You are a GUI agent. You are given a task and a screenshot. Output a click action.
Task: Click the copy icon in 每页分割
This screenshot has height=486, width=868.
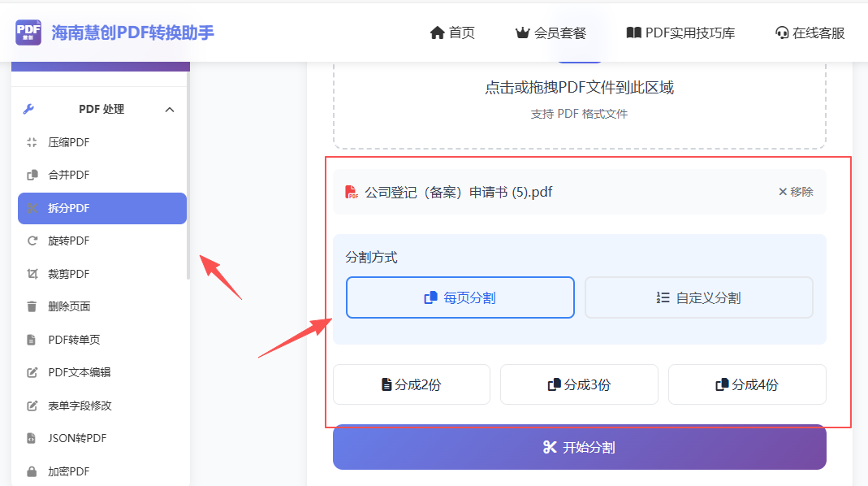point(430,298)
